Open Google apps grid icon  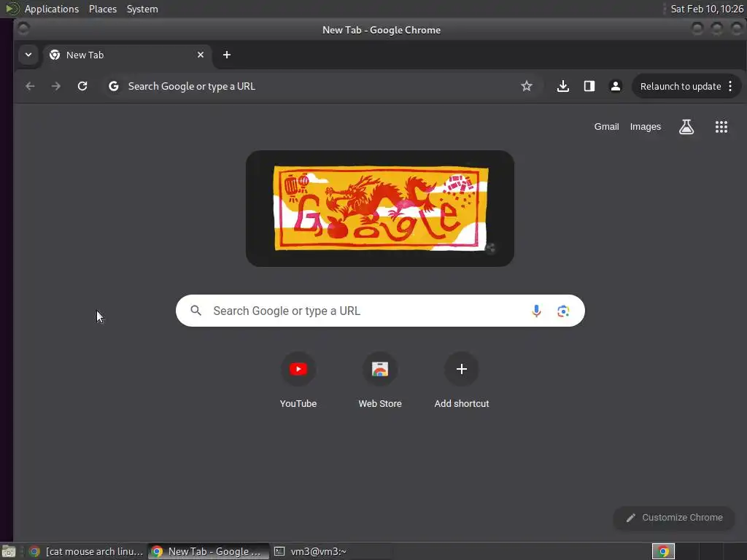coord(721,127)
